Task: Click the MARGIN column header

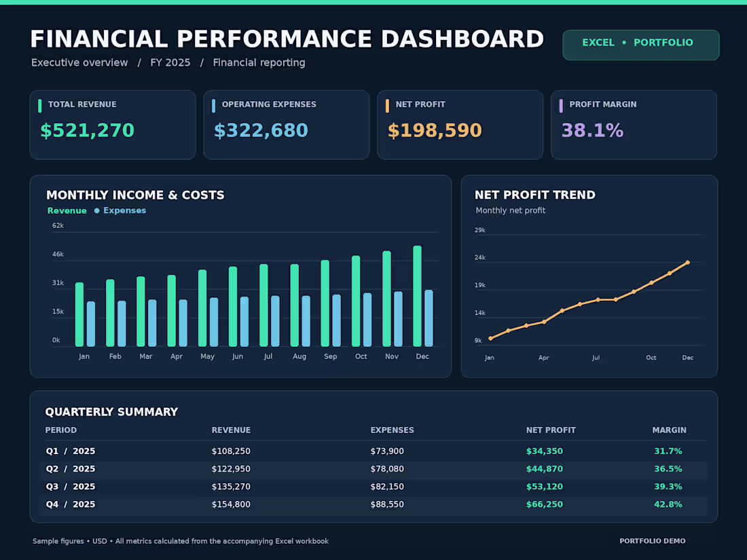Action: 670,430
